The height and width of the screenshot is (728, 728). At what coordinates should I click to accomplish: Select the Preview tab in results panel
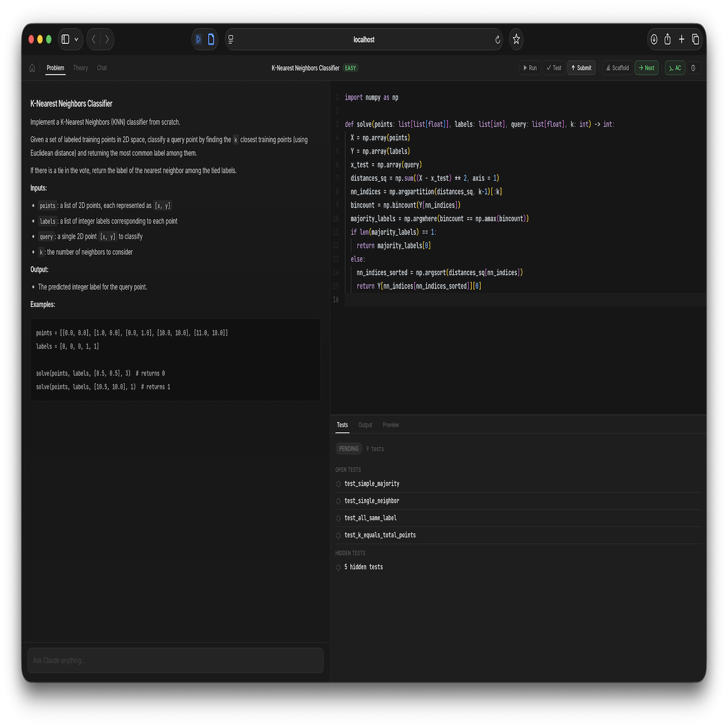click(391, 425)
